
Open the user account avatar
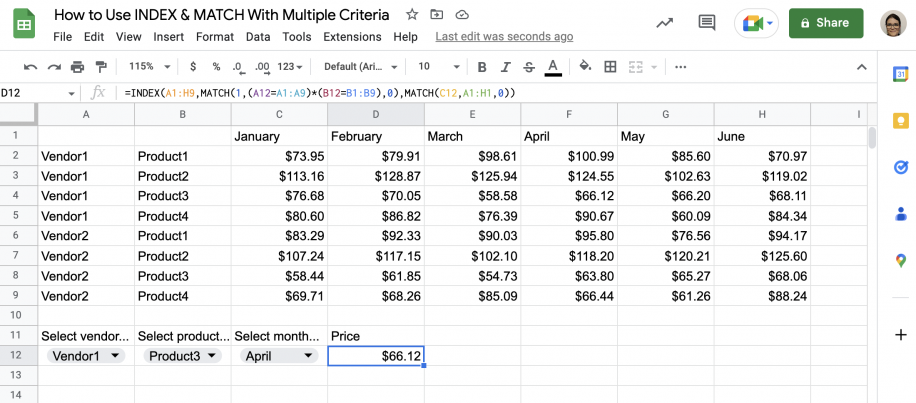(894, 23)
